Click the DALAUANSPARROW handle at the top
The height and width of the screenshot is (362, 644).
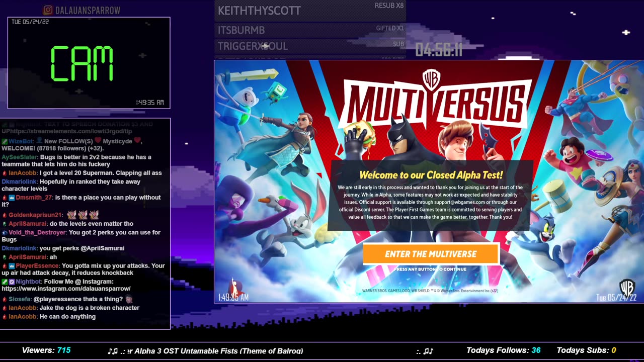point(88,10)
